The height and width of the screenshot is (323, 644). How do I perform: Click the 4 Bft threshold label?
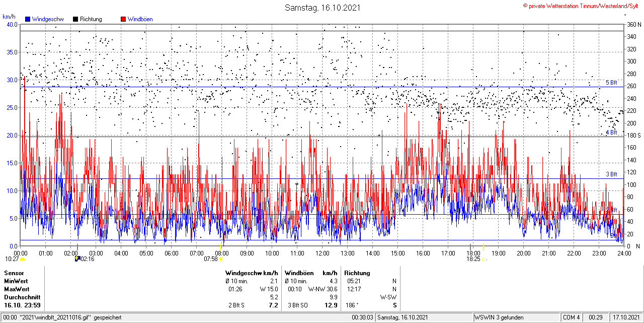tap(611, 133)
